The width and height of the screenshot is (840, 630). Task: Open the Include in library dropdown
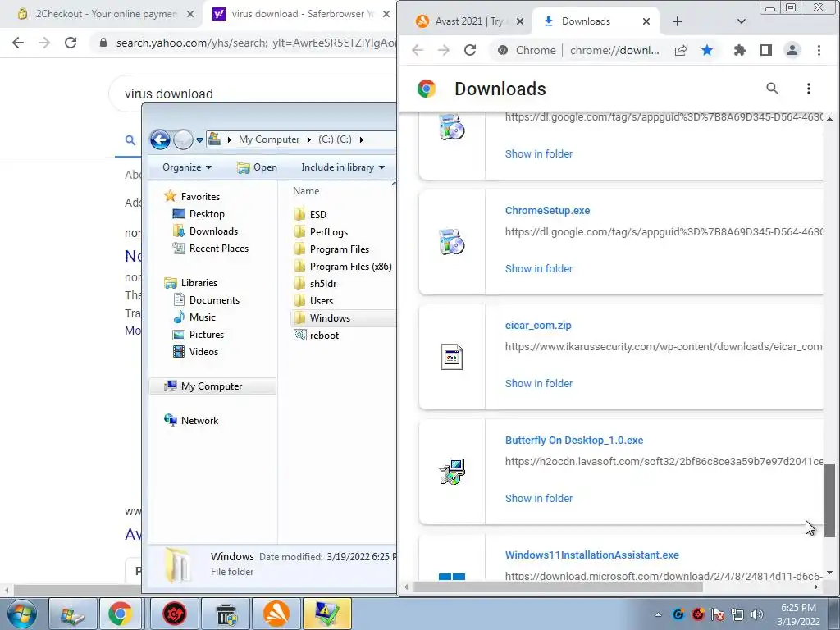[x=343, y=167]
